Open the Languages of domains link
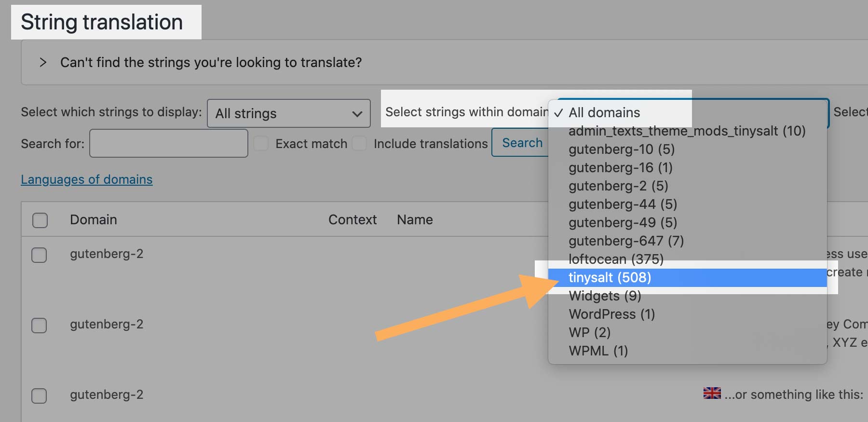868x422 pixels. 87,179
